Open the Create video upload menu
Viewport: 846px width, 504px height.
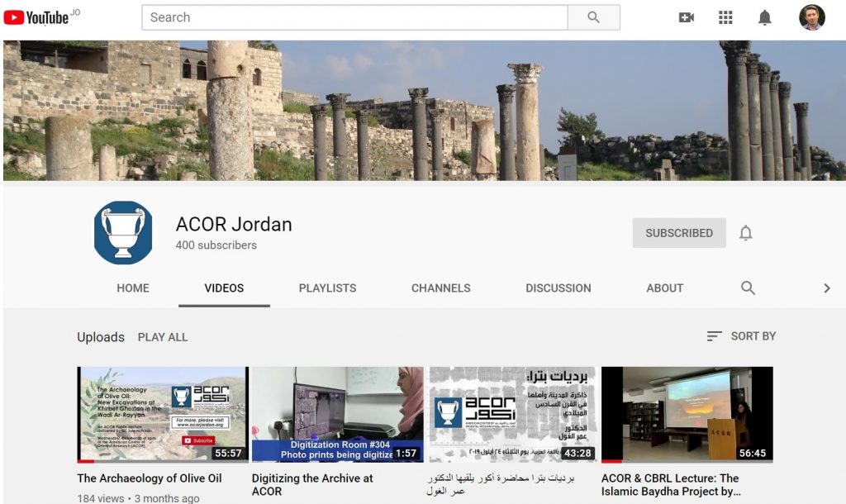686,17
